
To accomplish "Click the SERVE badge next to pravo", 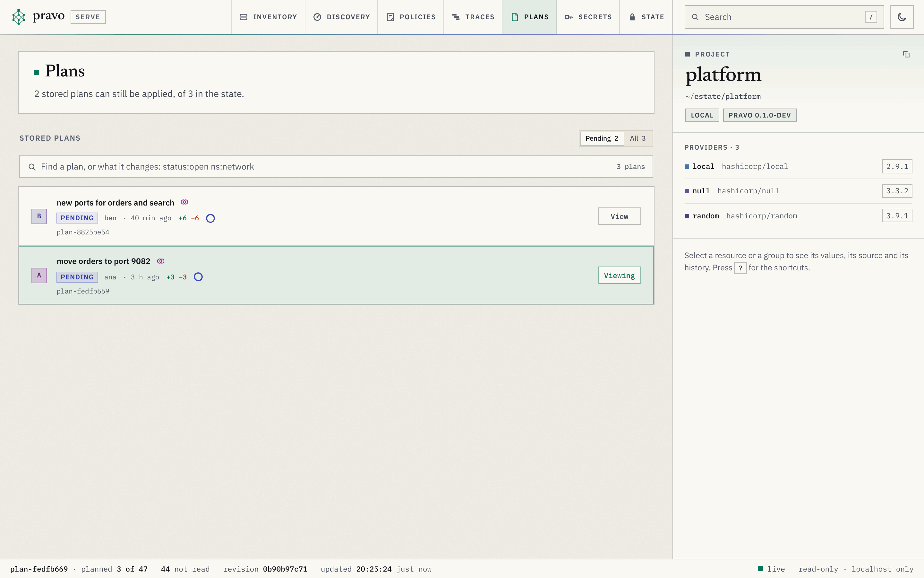I will 88,17.
